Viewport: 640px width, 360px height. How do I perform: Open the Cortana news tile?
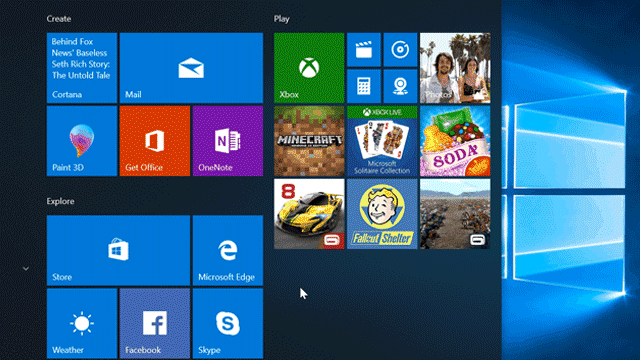(82, 68)
